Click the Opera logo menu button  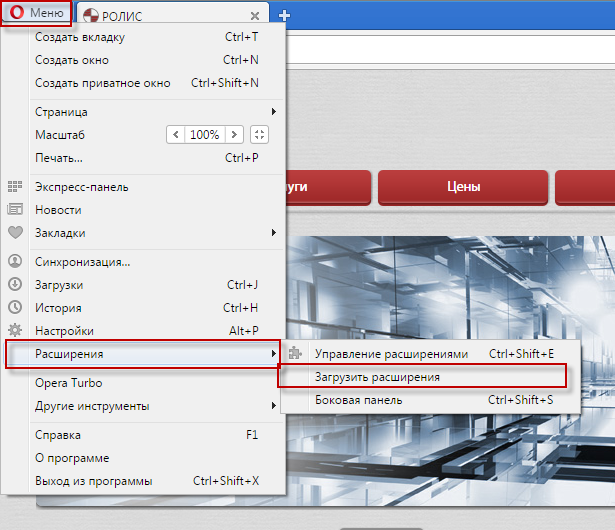(36, 13)
